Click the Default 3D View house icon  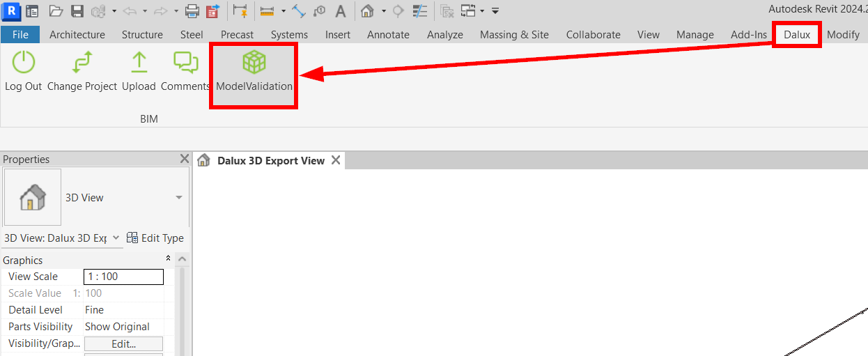click(x=367, y=11)
